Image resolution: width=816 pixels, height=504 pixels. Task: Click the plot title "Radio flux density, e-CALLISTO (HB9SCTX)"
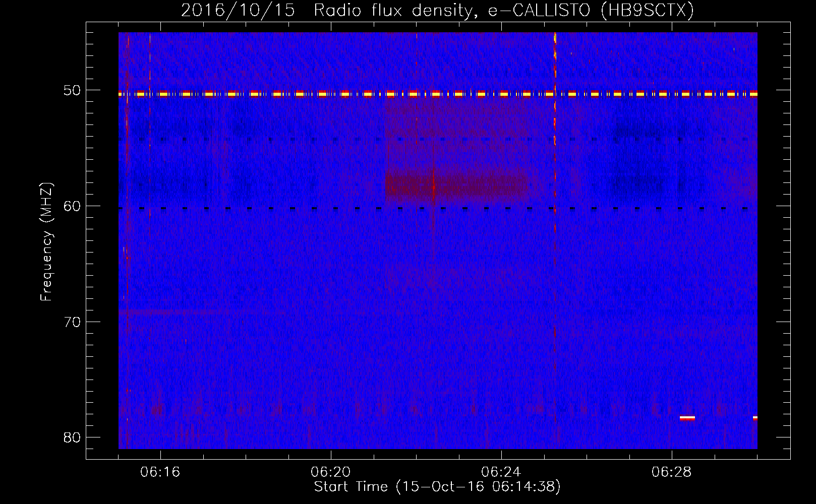[x=504, y=10]
